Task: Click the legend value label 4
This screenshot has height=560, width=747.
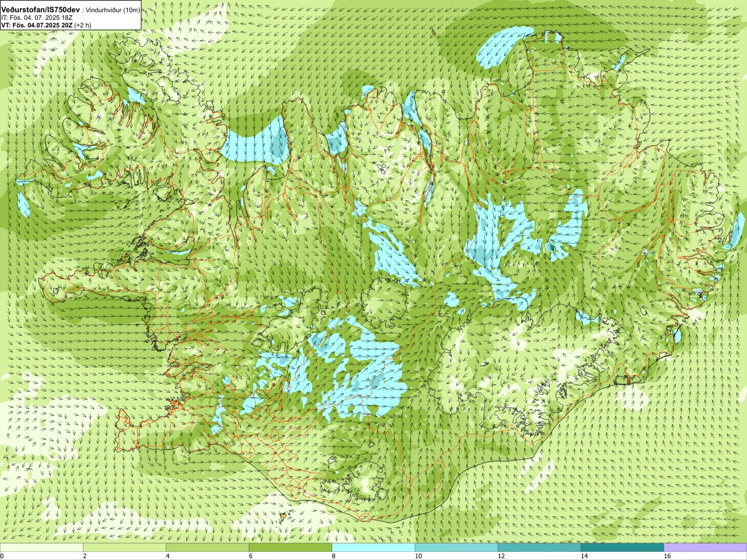Action: pyautogui.click(x=167, y=556)
